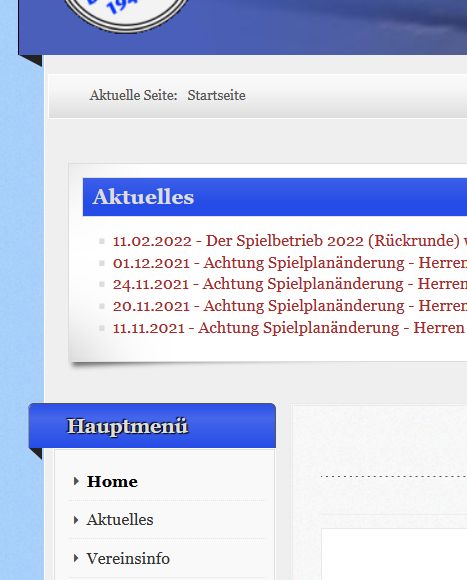Click the bullet before the 01.12.2021 news entry
The width and height of the screenshot is (467, 580).
click(102, 263)
